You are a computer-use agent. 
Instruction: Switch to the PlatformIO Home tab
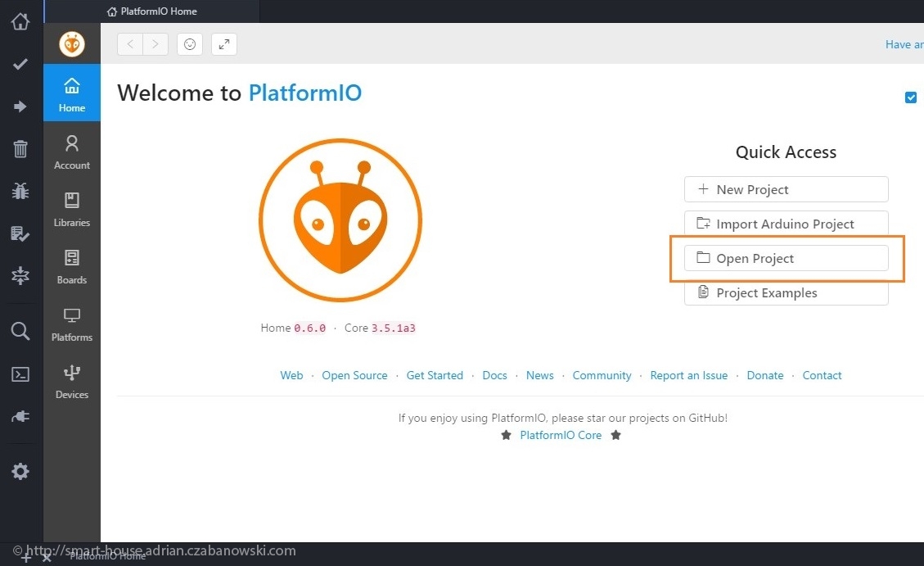(x=152, y=11)
